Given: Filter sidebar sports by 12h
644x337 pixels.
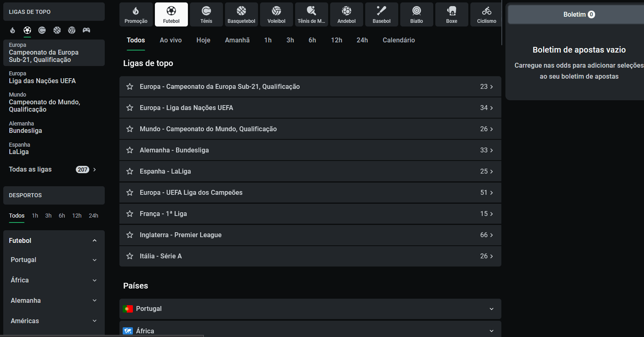Looking at the screenshot, I should coord(77,216).
